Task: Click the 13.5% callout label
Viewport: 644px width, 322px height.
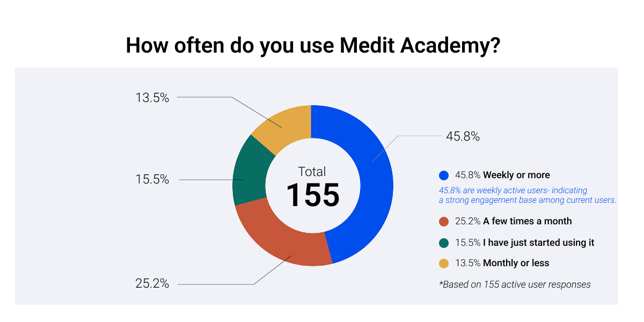Action: tap(152, 98)
